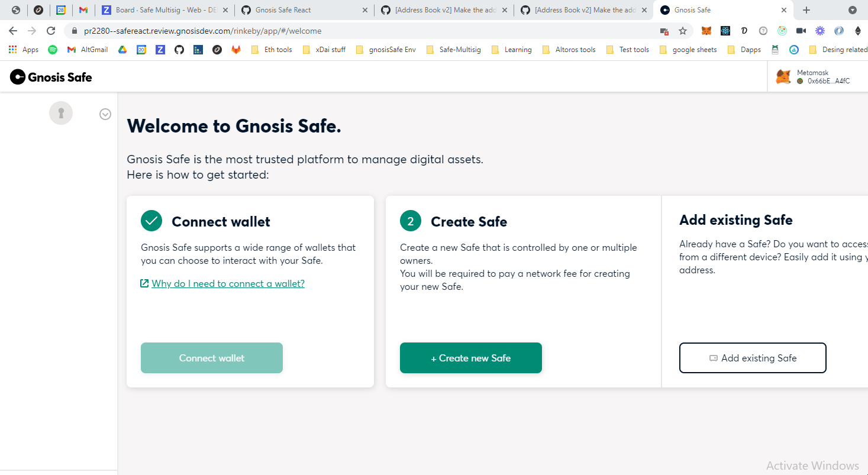Viewport: 868px width, 475px height.
Task: Click the browser address bar URL
Action: pyautogui.click(x=203, y=31)
